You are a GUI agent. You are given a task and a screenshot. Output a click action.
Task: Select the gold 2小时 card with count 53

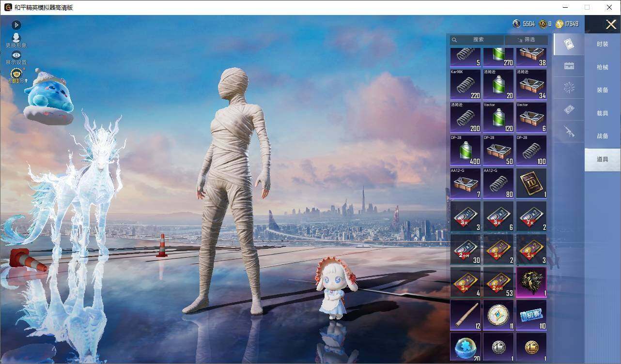click(498, 282)
